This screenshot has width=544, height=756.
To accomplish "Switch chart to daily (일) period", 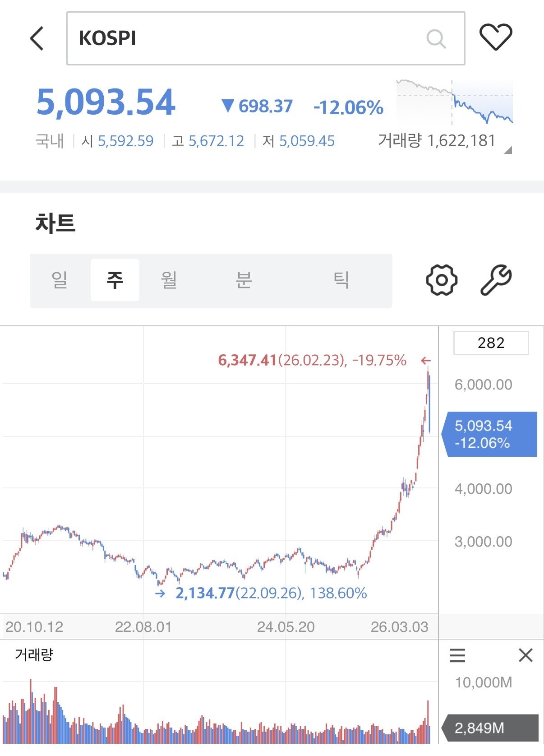I will click(x=59, y=280).
